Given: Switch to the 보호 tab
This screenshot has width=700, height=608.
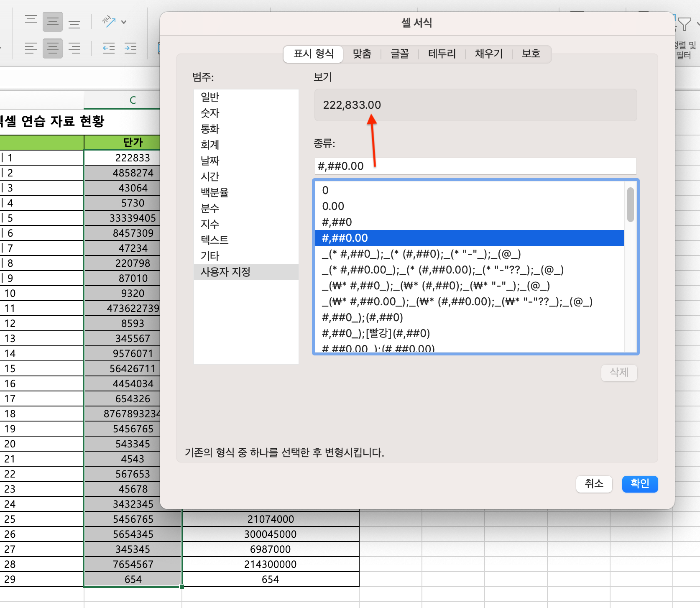Looking at the screenshot, I should 531,54.
